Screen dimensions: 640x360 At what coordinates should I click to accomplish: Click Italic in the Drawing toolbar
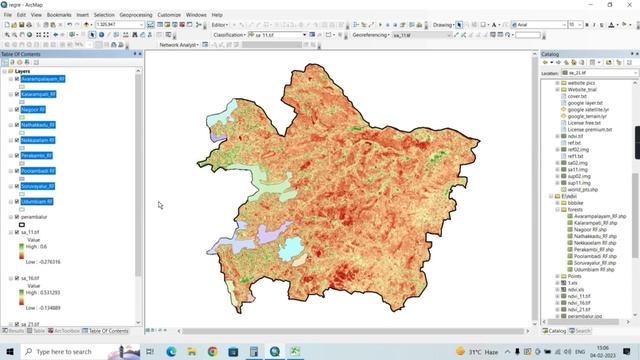(594, 25)
